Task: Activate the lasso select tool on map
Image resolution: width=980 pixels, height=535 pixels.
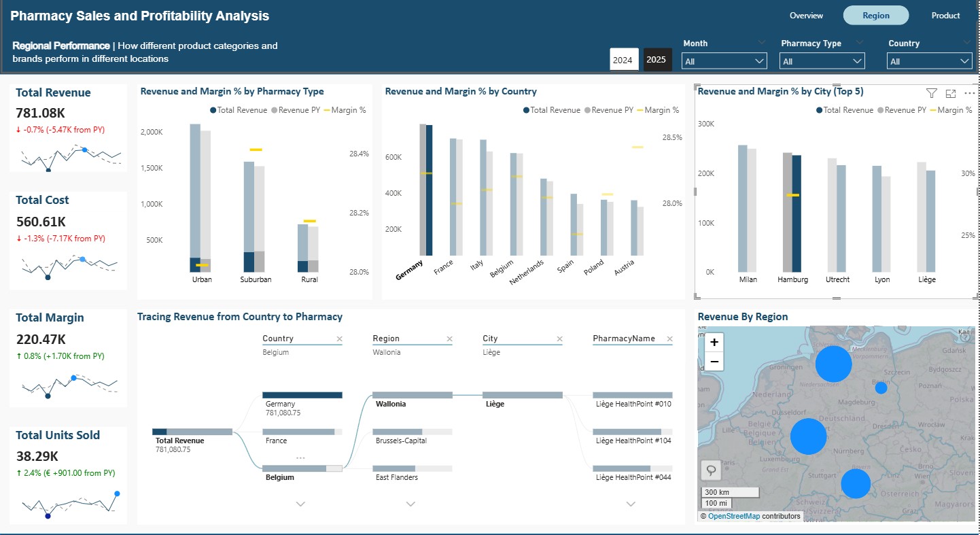Action: [711, 470]
